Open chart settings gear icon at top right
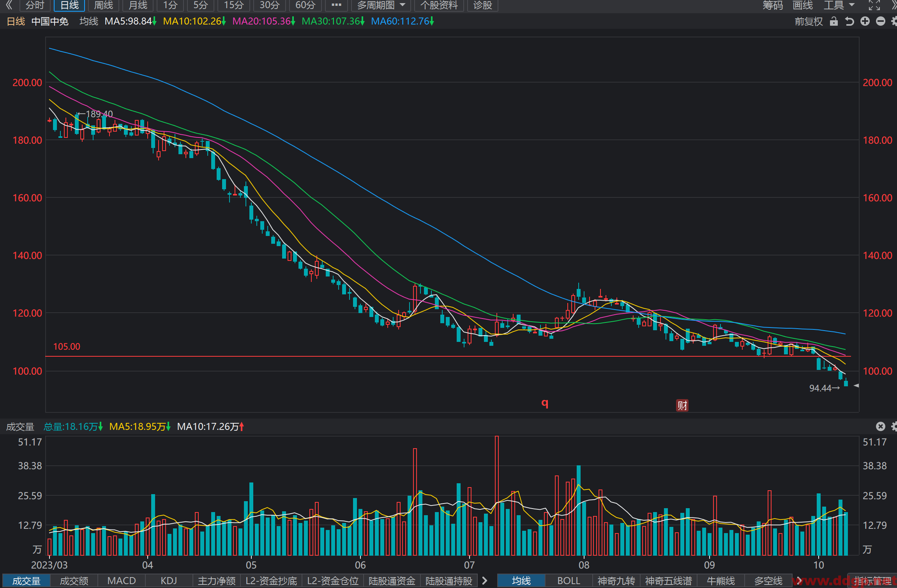Image resolution: width=897 pixels, height=588 pixels. coord(894,21)
